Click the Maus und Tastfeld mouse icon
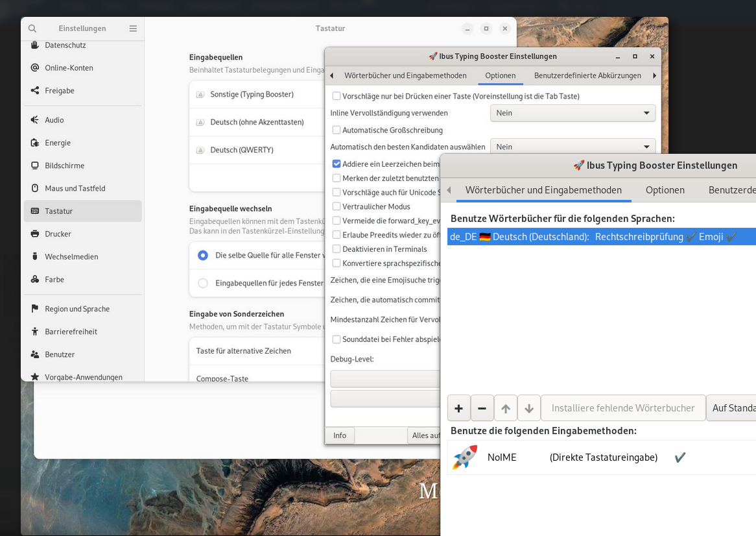756x536 pixels. [35, 188]
